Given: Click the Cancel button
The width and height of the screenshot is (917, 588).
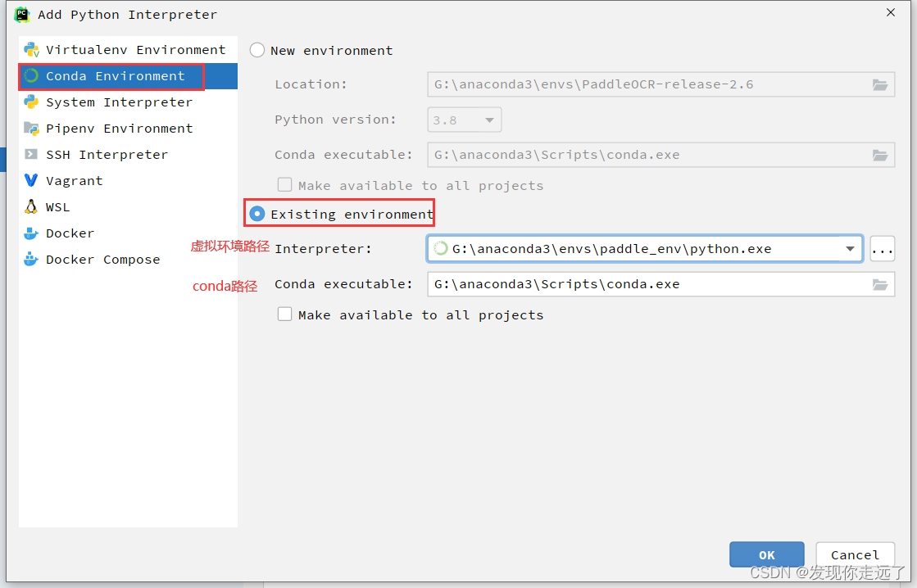Looking at the screenshot, I should pyautogui.click(x=855, y=554).
